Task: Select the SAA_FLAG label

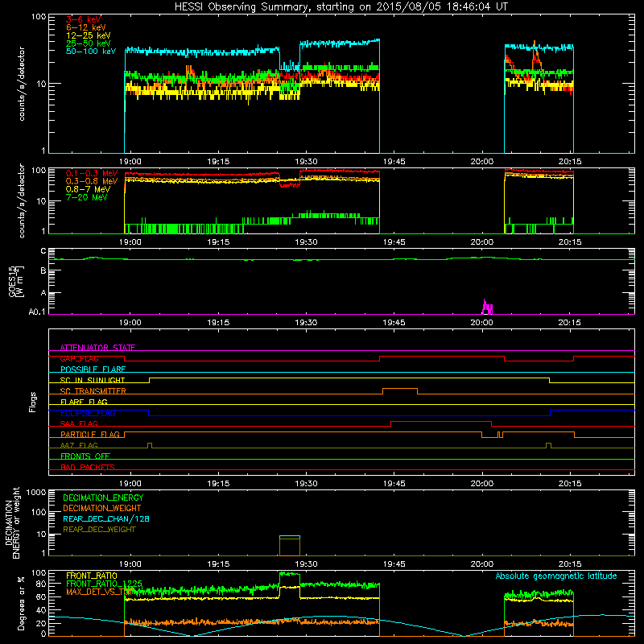Action: coord(79,424)
